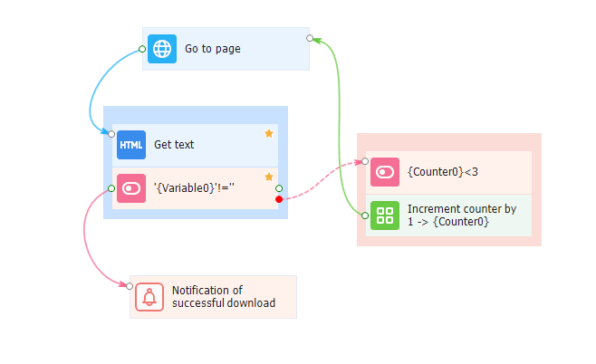Click the star on the Get text block

[269, 133]
